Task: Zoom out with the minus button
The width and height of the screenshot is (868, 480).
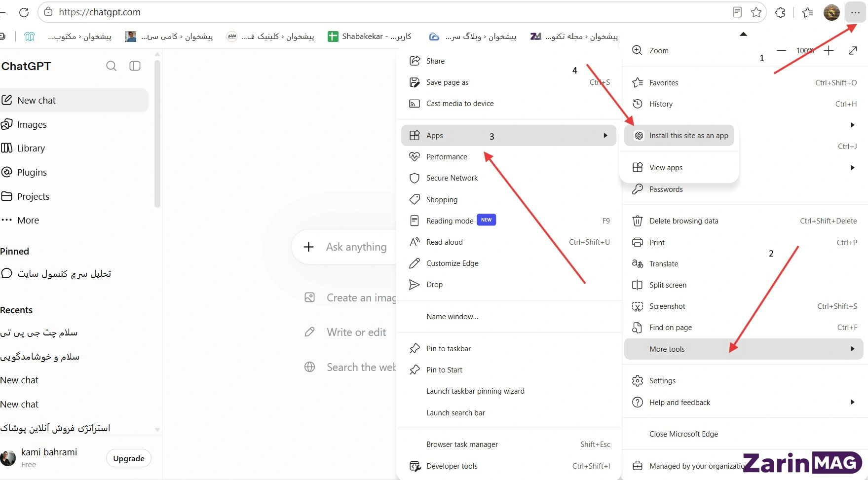Action: click(x=781, y=50)
